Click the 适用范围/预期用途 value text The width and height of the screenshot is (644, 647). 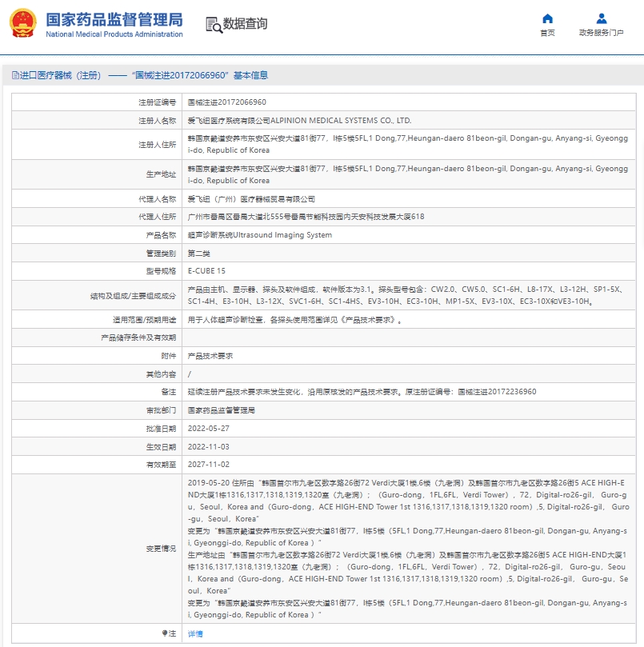(x=295, y=320)
